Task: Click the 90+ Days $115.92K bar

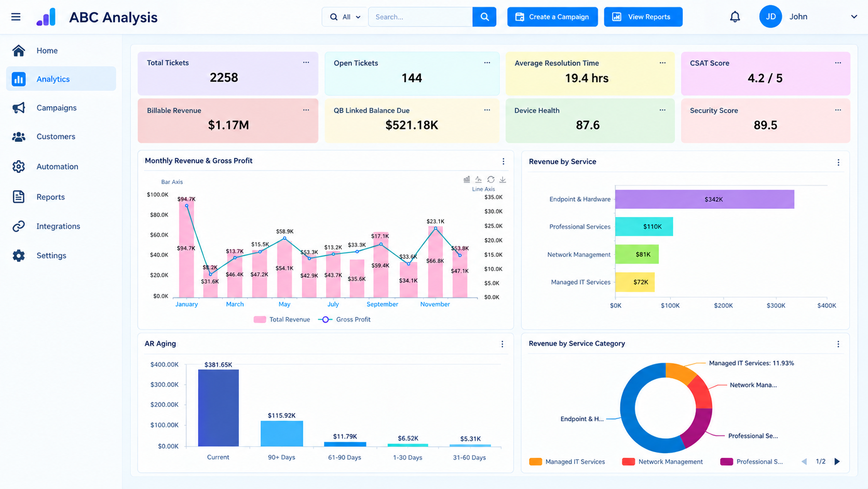Action: 281,433
